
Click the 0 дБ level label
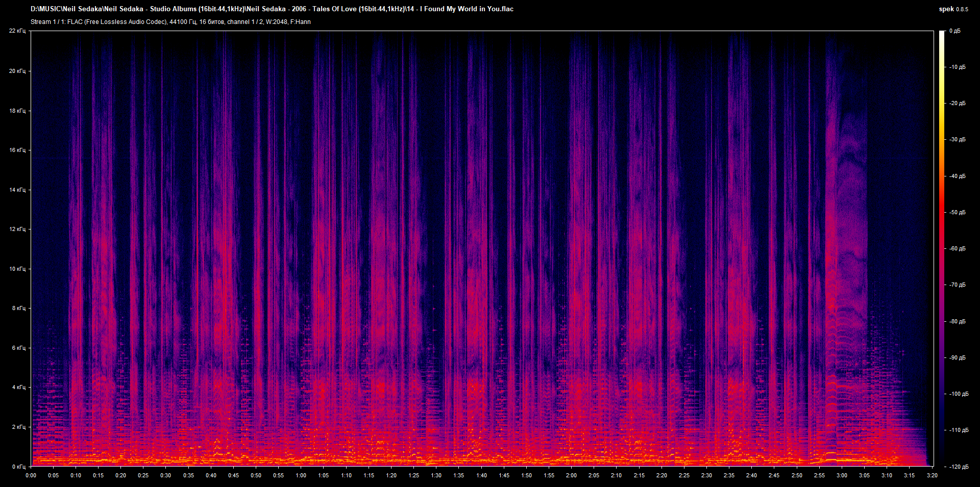tap(955, 31)
